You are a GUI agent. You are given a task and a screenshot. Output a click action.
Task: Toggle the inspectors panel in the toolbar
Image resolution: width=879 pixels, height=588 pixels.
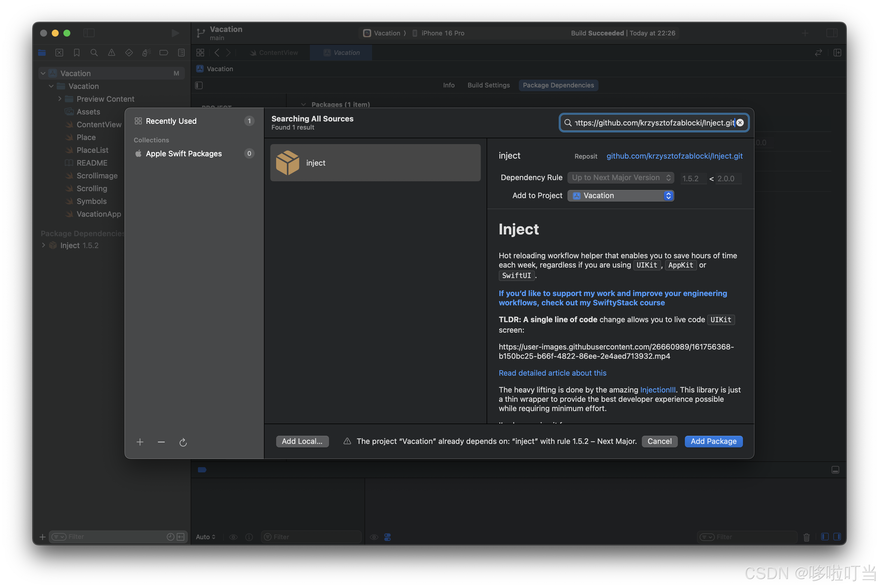tap(832, 33)
